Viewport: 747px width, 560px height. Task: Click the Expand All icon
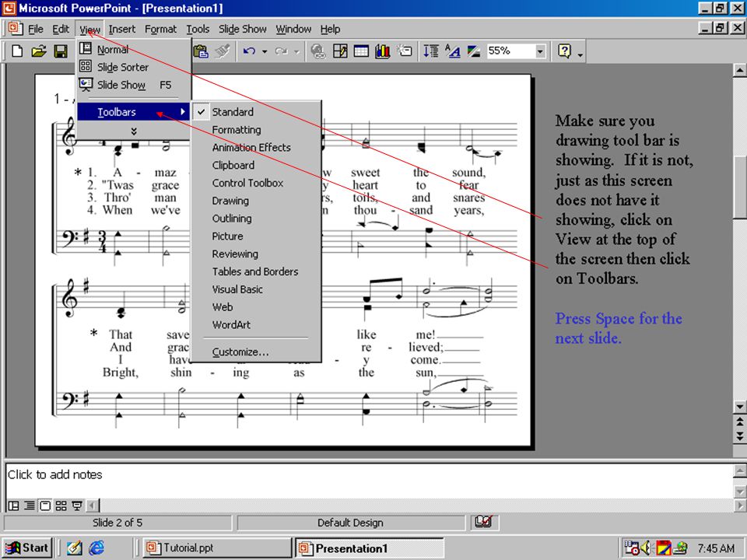click(431, 51)
